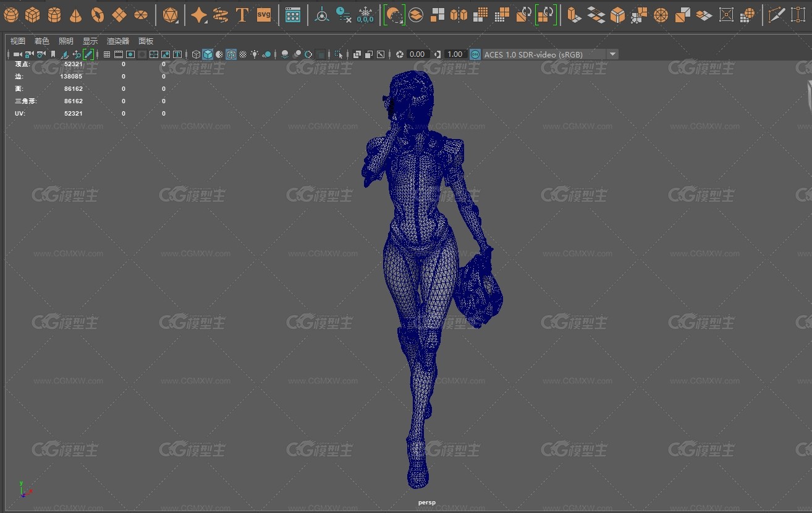Viewport: 812px width, 513px height.
Task: Click the circularize wheel shelf icon
Action: (661, 14)
